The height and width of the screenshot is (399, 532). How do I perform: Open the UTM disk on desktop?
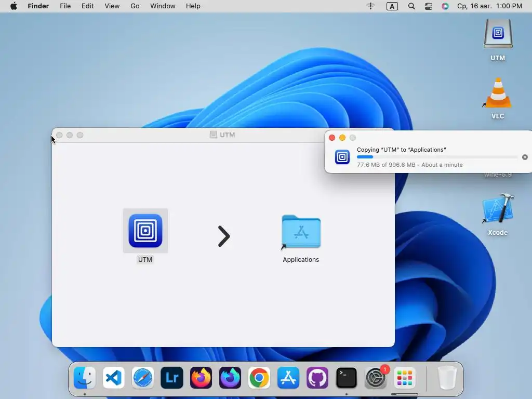point(498,34)
